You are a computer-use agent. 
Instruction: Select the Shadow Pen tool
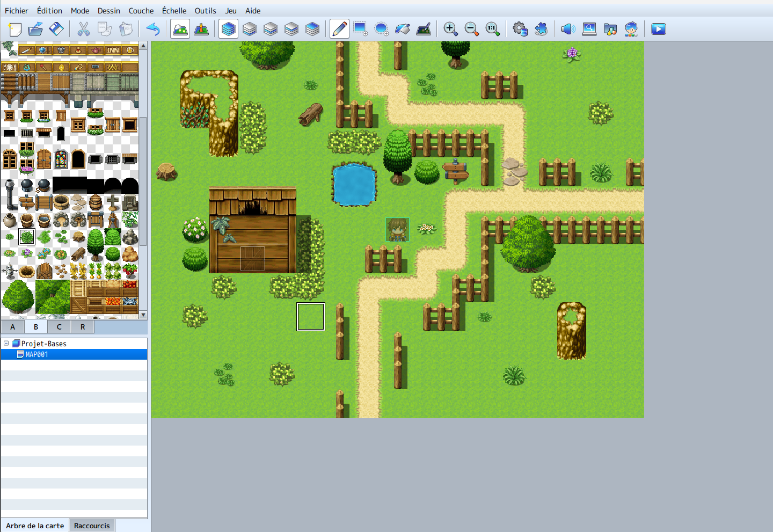(x=424, y=29)
